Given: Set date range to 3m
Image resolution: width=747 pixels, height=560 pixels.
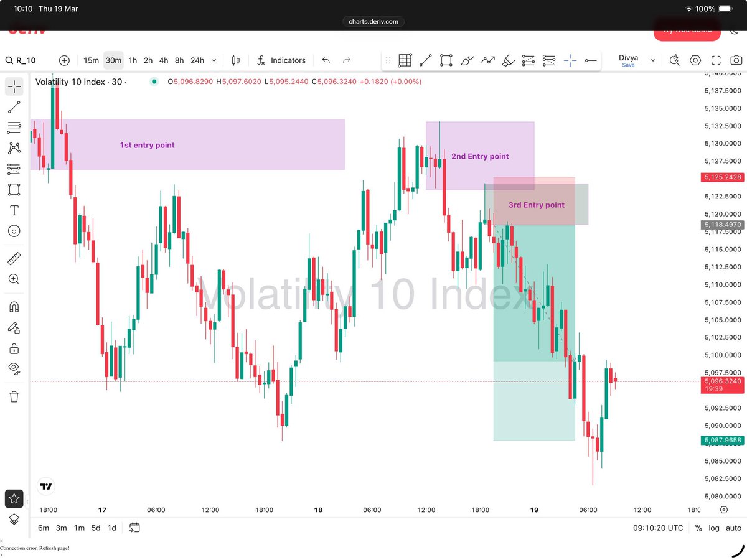Looking at the screenshot, I should click(x=61, y=528).
